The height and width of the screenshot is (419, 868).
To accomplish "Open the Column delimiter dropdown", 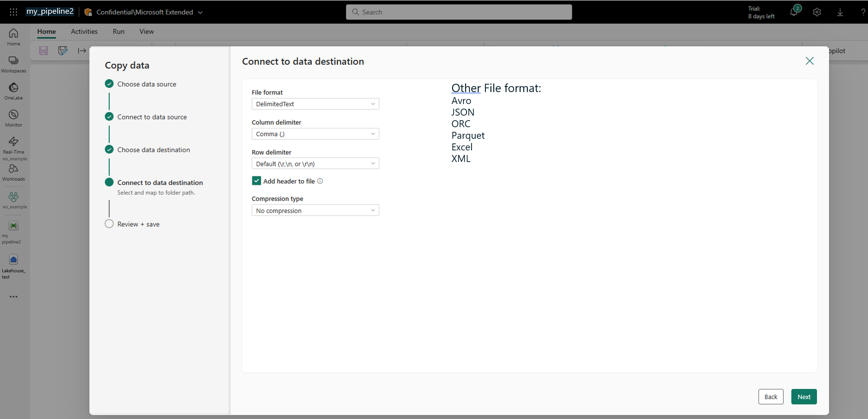I will click(315, 134).
